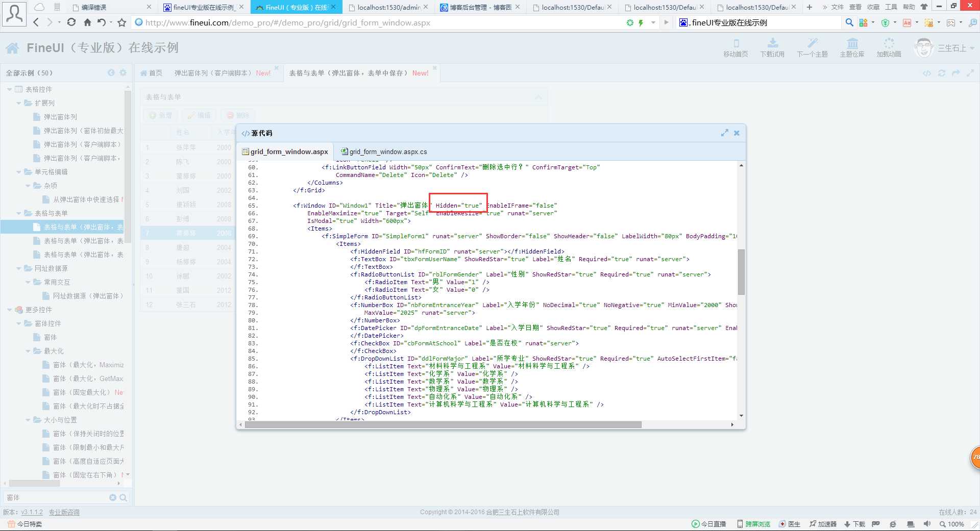Open the 弹出窗体列（客户端脚本）tab
980x531 pixels.
click(x=223, y=73)
